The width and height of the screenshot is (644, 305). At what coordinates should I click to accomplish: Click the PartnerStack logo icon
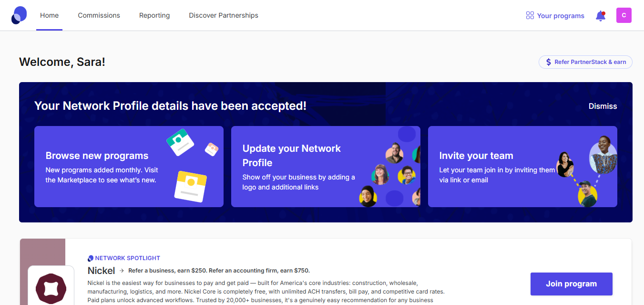tap(19, 15)
